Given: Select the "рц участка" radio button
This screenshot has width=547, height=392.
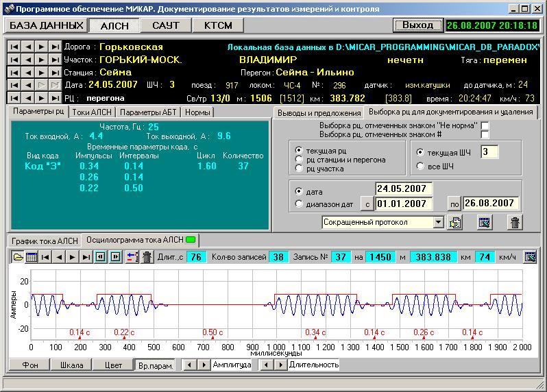Looking at the screenshot, I should 299,169.
